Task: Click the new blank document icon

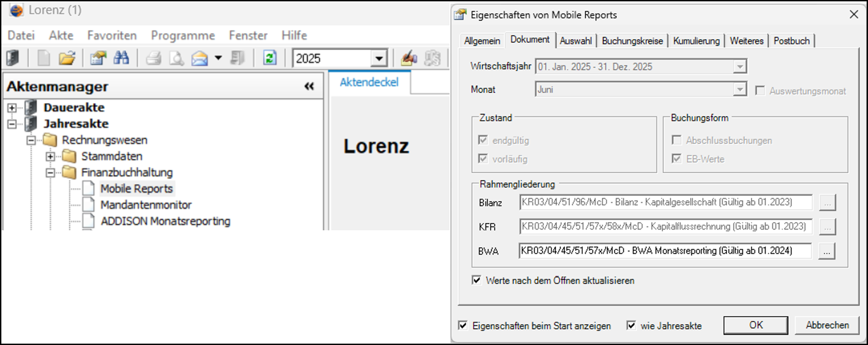Action: click(44, 58)
